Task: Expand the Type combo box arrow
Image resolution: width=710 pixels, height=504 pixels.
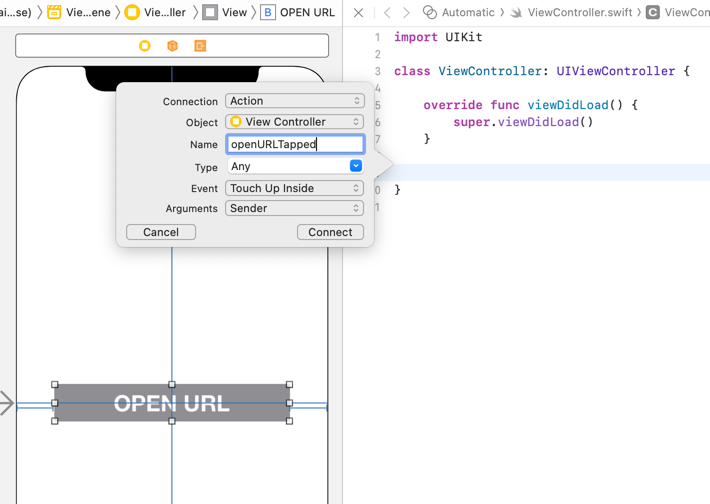Action: click(x=356, y=166)
